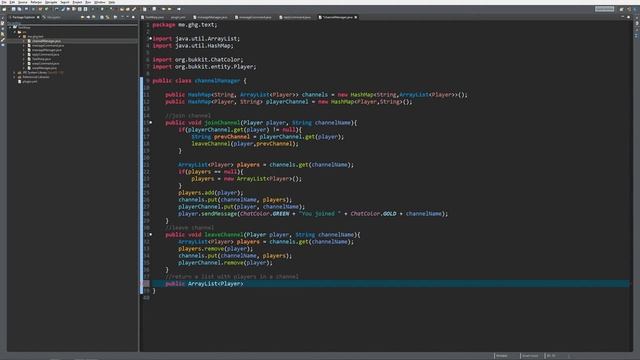Open the Navigate menu

(51, 2)
